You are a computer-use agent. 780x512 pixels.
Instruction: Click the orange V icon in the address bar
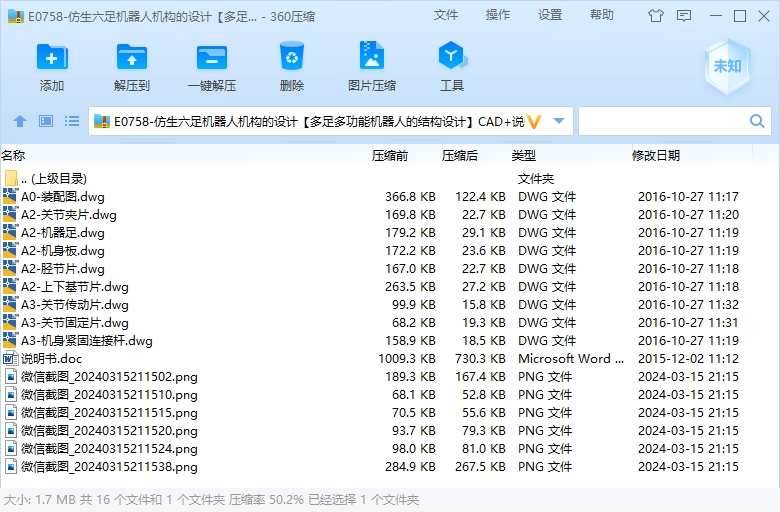[534, 121]
